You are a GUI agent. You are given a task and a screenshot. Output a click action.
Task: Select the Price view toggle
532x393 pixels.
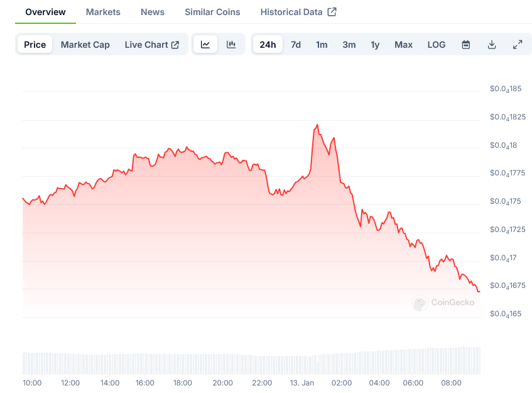click(x=35, y=45)
